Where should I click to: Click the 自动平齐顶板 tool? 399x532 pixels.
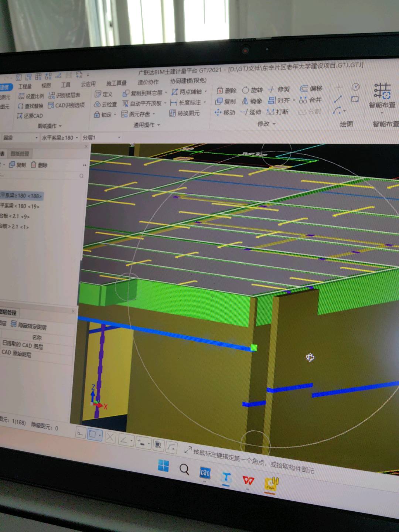[x=142, y=103]
